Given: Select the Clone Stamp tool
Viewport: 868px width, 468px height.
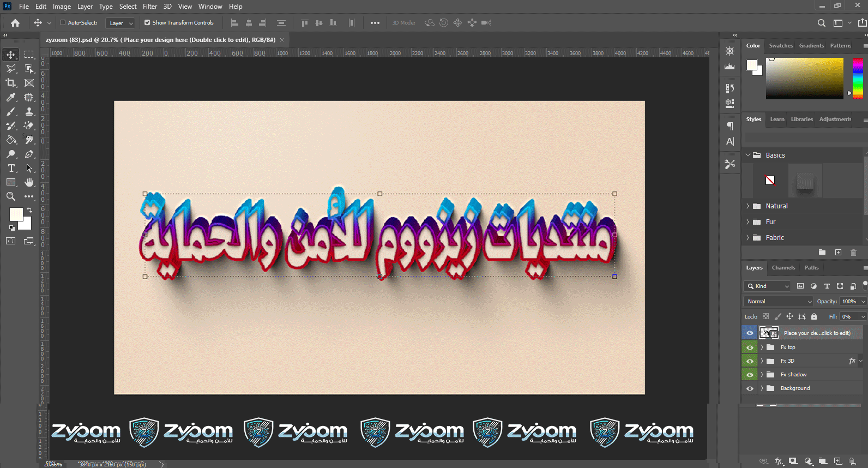Looking at the screenshot, I should tap(29, 111).
